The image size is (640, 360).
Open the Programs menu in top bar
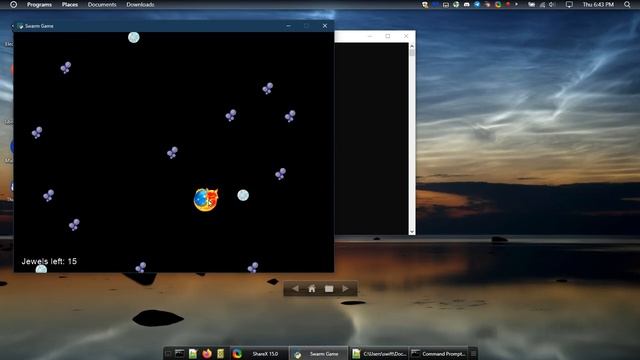click(39, 4)
